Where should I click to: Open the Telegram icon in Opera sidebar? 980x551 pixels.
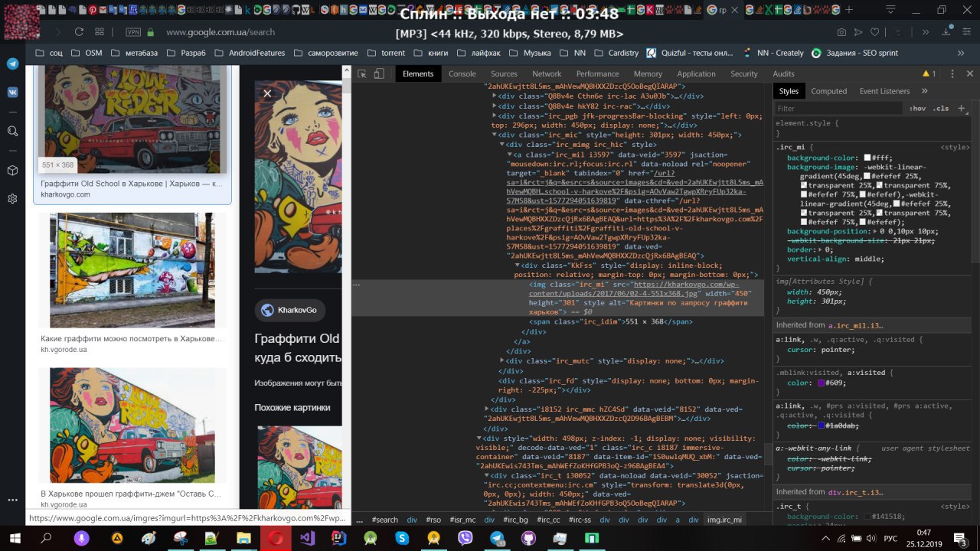pyautogui.click(x=12, y=64)
